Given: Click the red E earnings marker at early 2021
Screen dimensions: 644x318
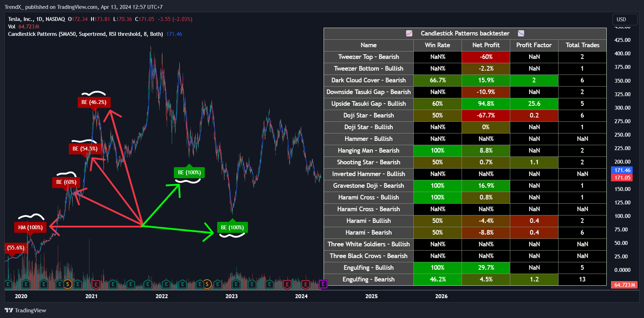Looking at the screenshot, I should pos(95,284).
